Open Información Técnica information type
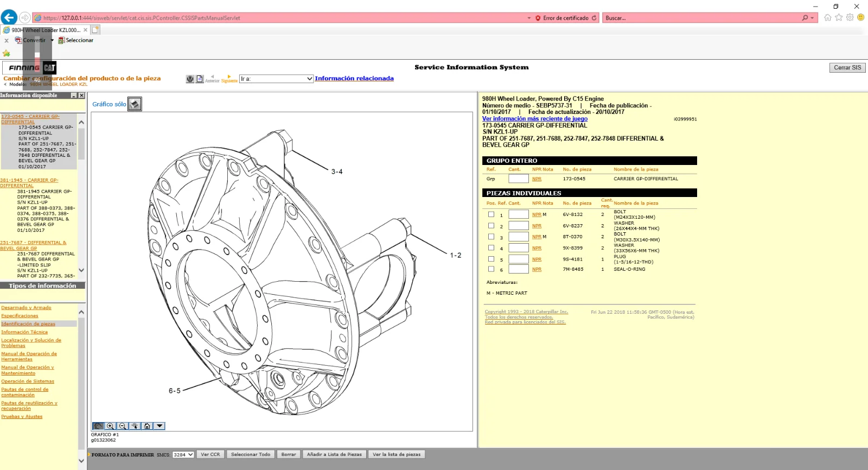 tap(24, 332)
